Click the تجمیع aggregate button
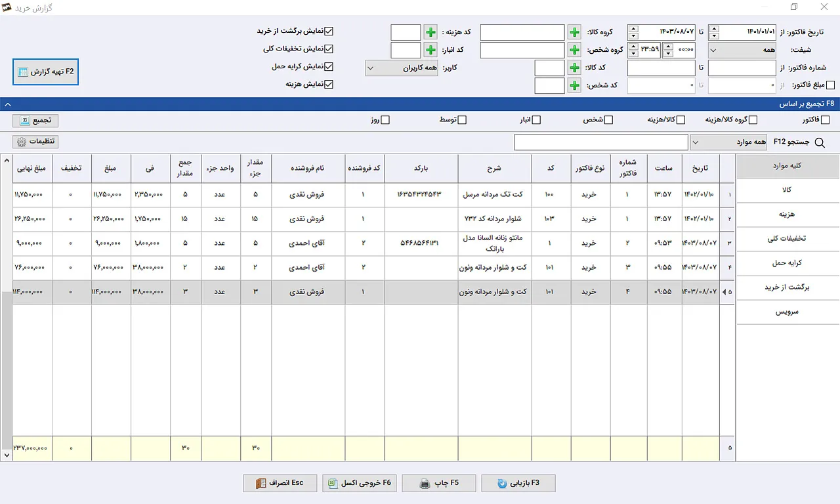 [x=35, y=121]
